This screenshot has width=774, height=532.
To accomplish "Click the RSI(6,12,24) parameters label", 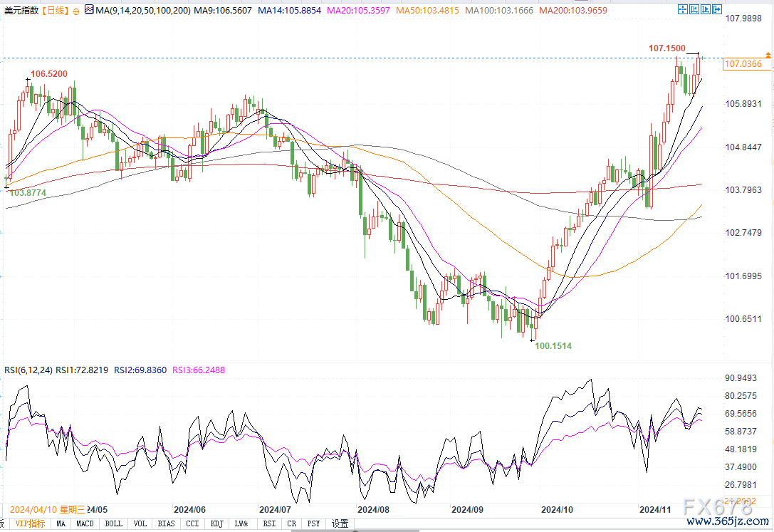I will (28, 370).
